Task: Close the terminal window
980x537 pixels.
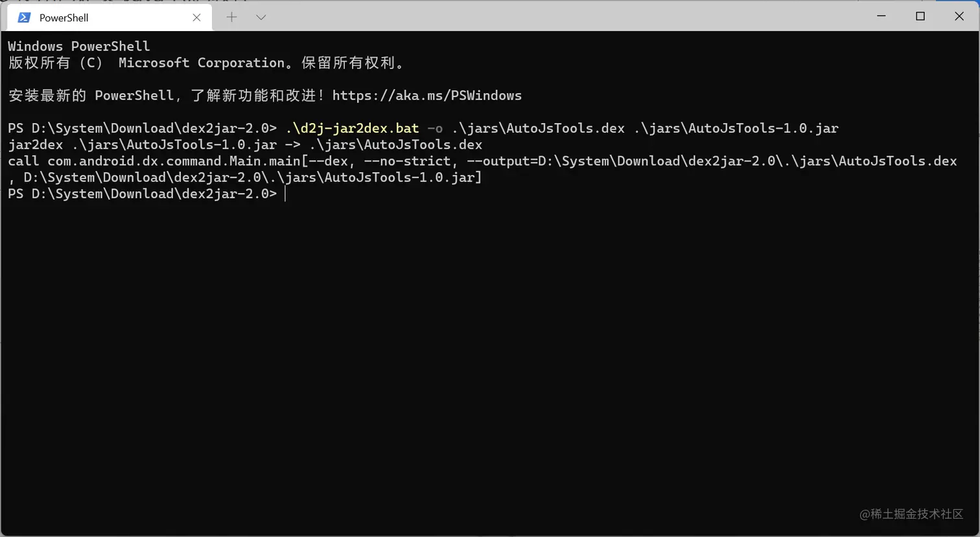Action: coord(959,16)
